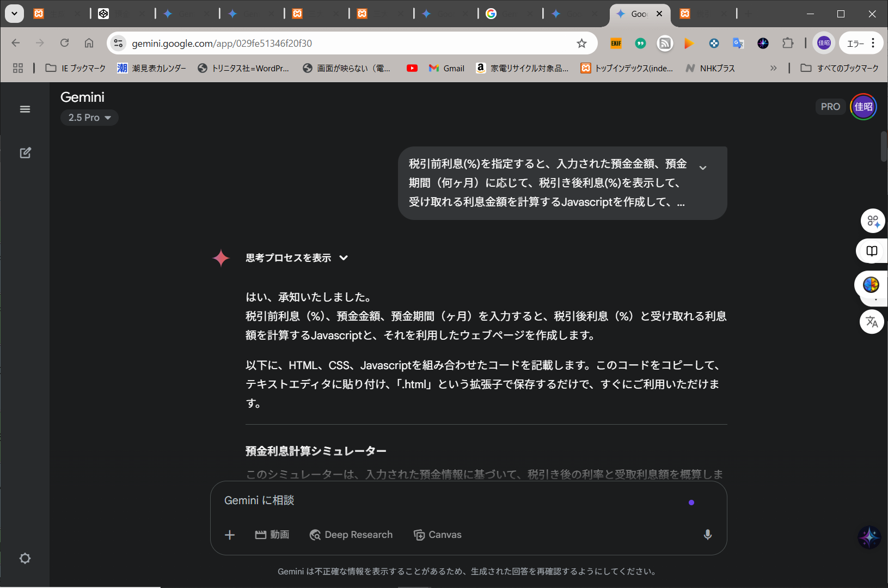888x588 pixels.
Task: Open the EXIF extension icon
Action: pos(616,43)
